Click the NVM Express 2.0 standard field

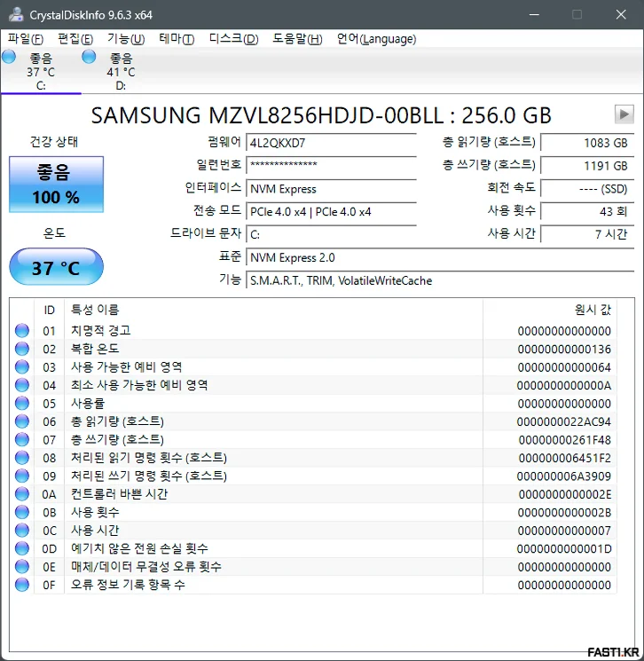point(440,257)
